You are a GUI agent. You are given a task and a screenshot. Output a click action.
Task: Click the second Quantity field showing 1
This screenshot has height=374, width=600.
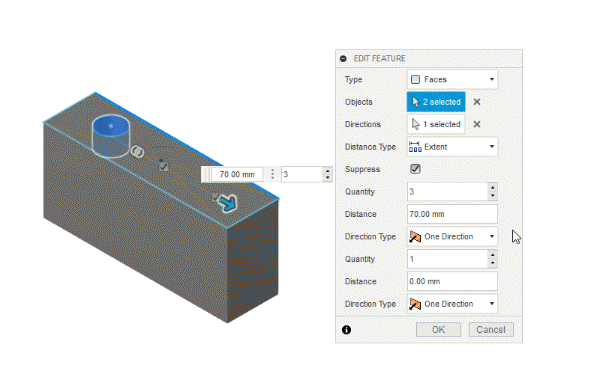447,259
